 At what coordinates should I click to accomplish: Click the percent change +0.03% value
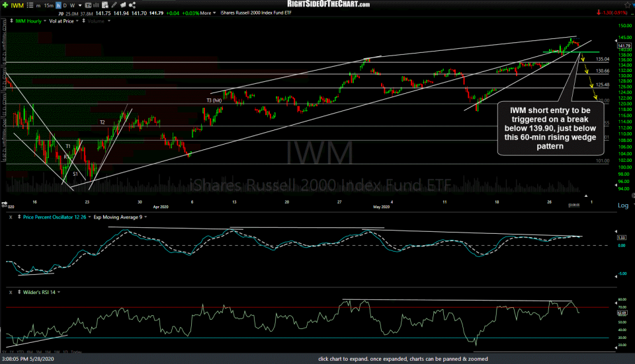[190, 13]
